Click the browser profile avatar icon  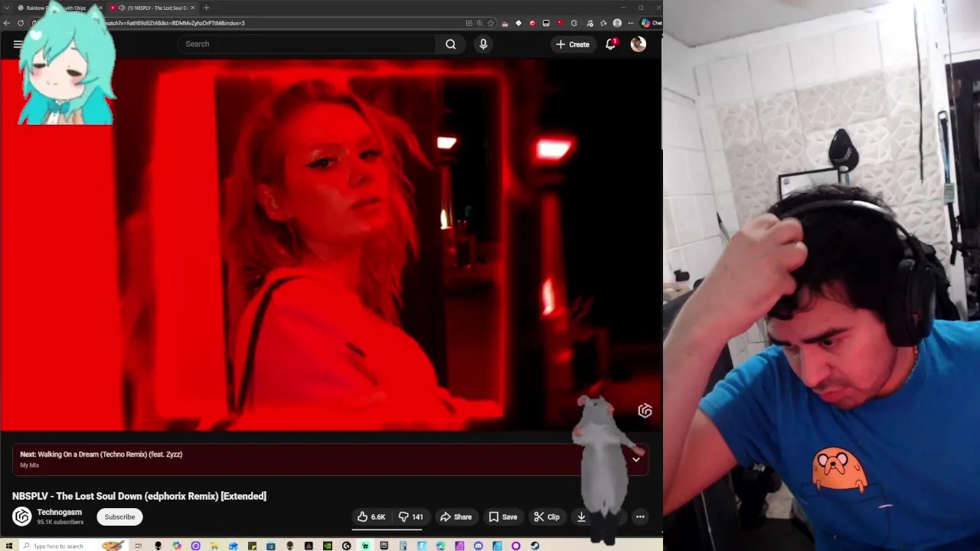click(x=617, y=23)
